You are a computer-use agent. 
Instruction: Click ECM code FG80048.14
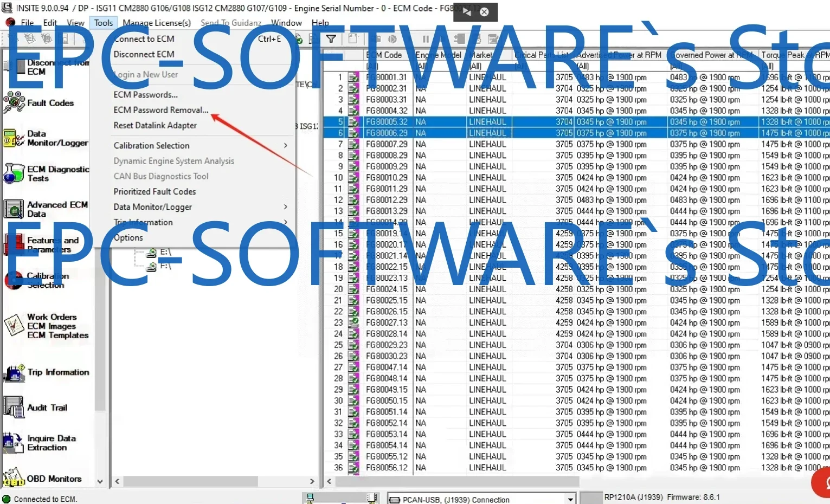(x=387, y=378)
